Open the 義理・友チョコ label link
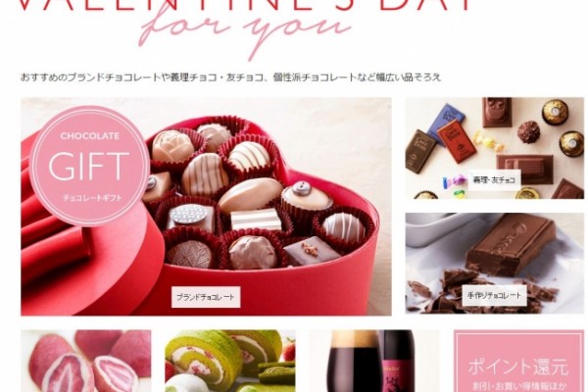The height and width of the screenshot is (392, 588). click(x=494, y=179)
